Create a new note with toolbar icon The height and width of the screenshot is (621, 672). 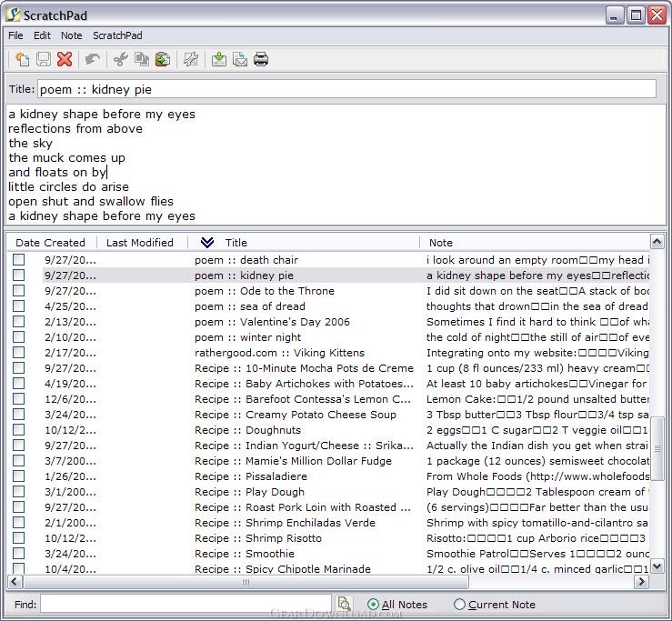point(23,59)
